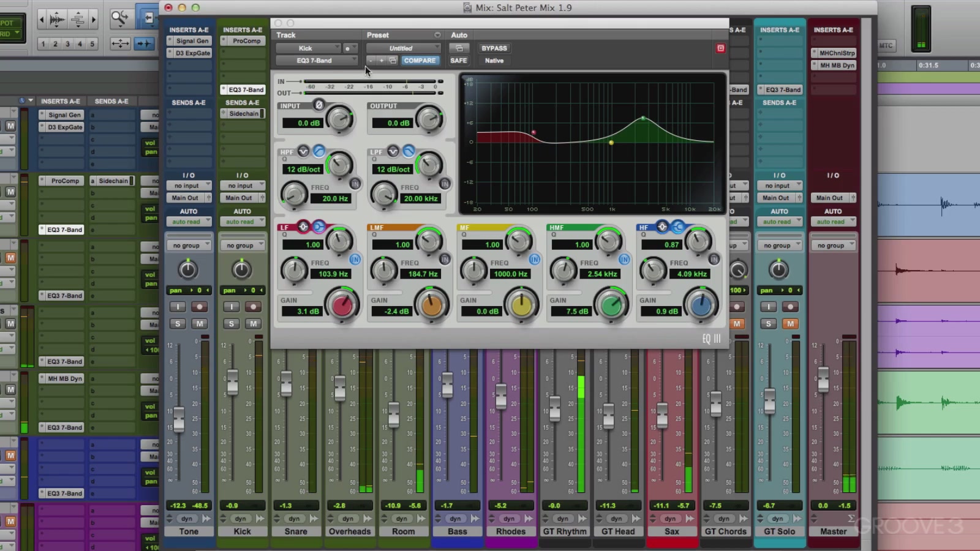This screenshot has height=551, width=980.
Task: Click the dyn button on Bass track
Action: 455,519
